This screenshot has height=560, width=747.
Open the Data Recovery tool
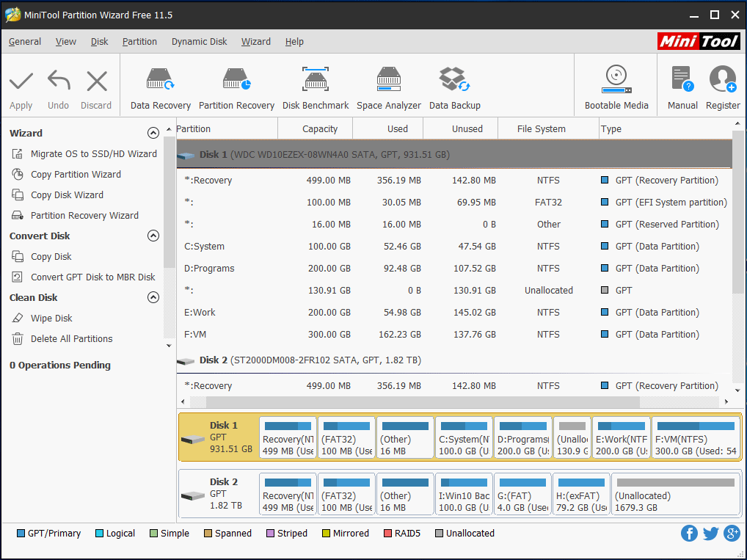160,85
